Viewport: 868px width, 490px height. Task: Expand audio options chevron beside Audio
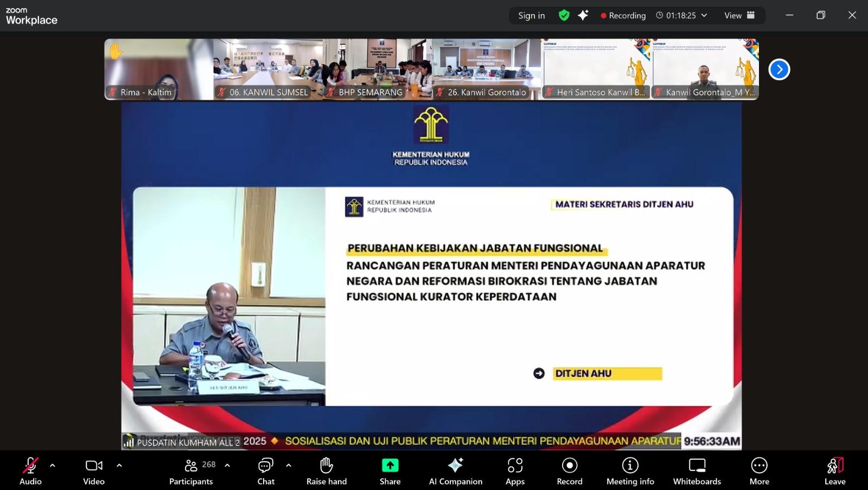(x=53, y=465)
